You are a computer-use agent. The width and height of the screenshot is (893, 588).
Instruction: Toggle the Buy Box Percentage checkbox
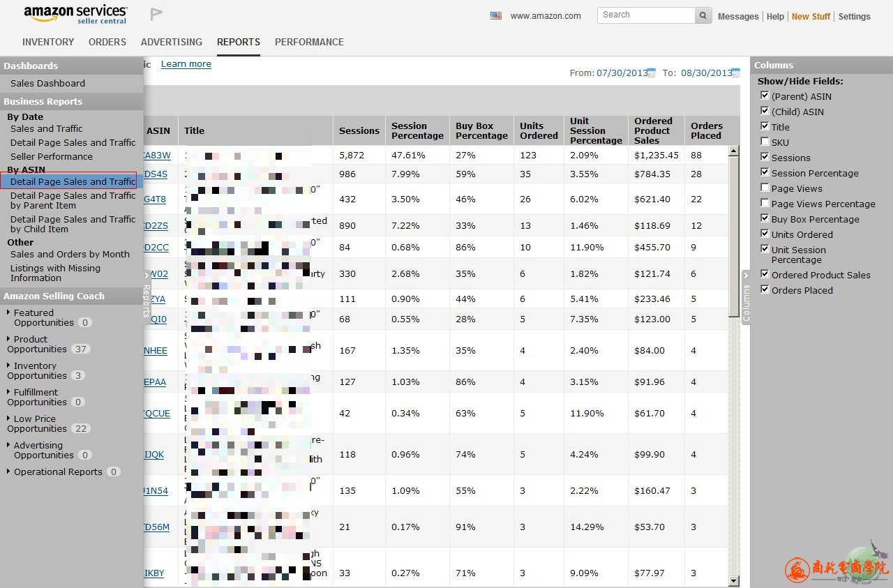click(765, 218)
